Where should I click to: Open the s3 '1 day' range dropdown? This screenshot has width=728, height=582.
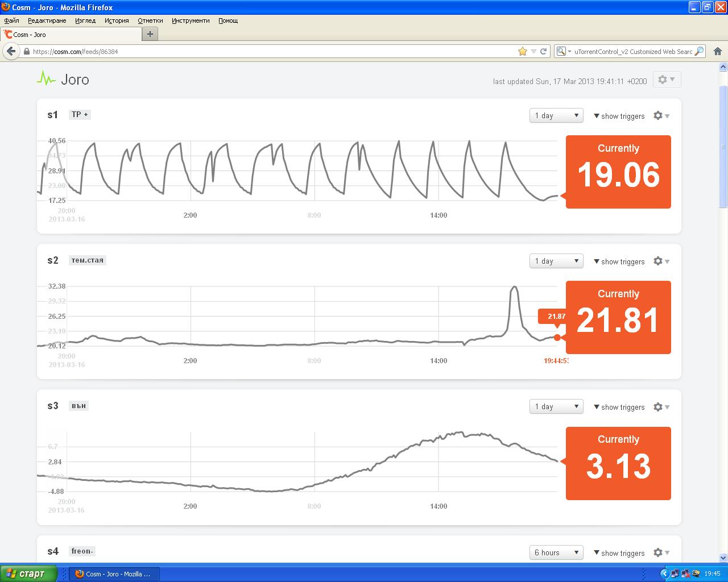point(556,407)
